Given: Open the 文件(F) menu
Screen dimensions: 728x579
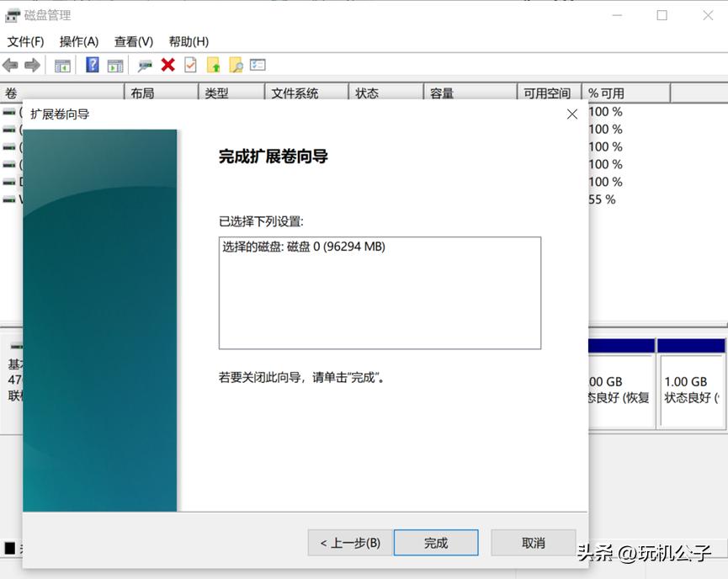Looking at the screenshot, I should point(25,41).
